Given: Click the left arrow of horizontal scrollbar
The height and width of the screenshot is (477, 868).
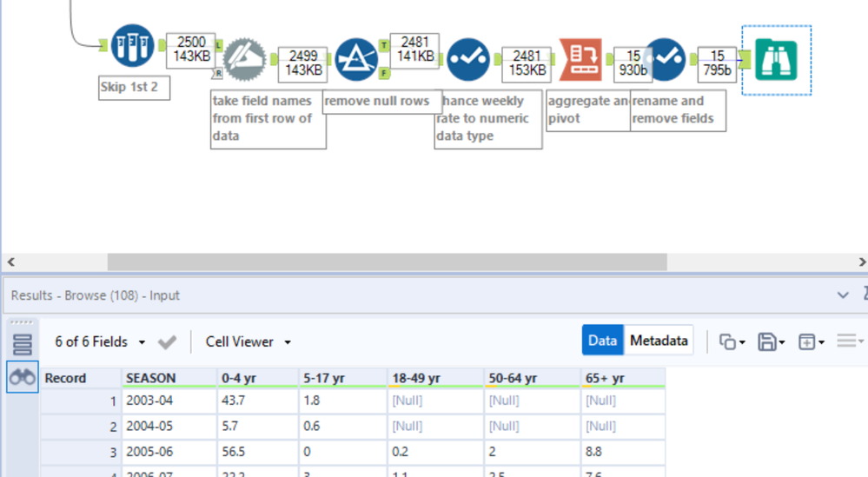Looking at the screenshot, I should tap(11, 262).
